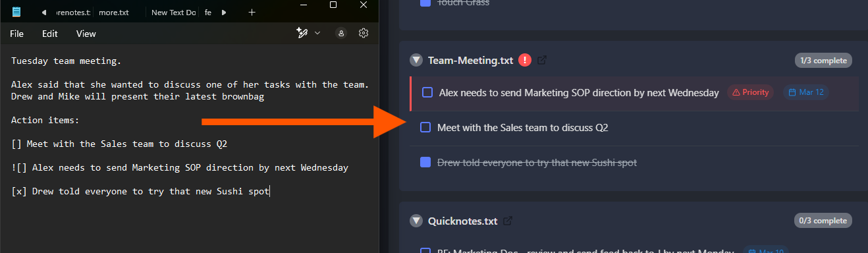Image resolution: width=868 pixels, height=253 pixels.
Task: Open the File menu
Action: coord(17,34)
